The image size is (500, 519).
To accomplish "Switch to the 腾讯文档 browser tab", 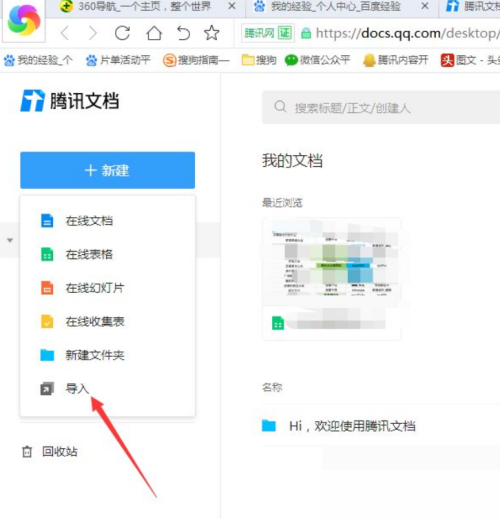I will pos(473,7).
